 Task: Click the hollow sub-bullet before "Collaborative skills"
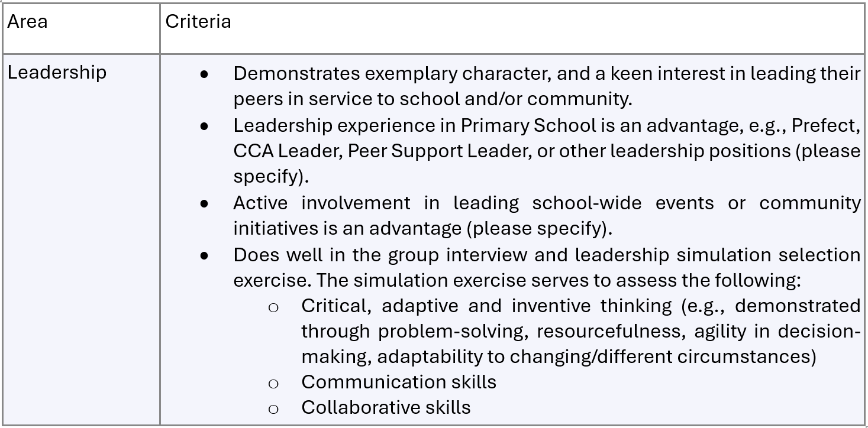(x=273, y=409)
